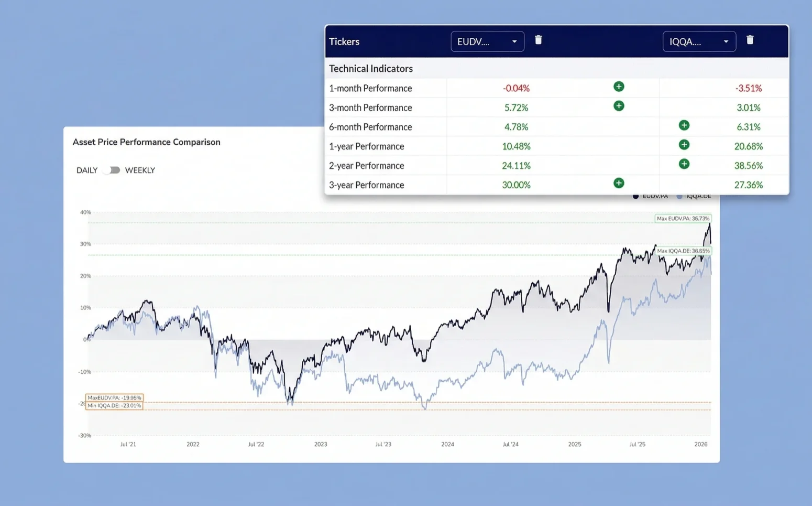Remove the IQQA ticker with the trash icon
The height and width of the screenshot is (506, 812).
750,40
